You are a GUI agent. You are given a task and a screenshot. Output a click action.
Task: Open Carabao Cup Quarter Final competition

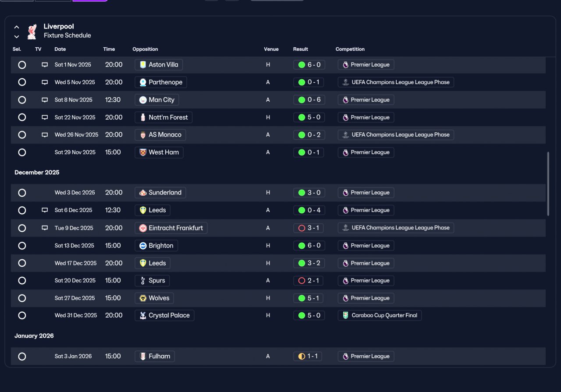(380, 315)
